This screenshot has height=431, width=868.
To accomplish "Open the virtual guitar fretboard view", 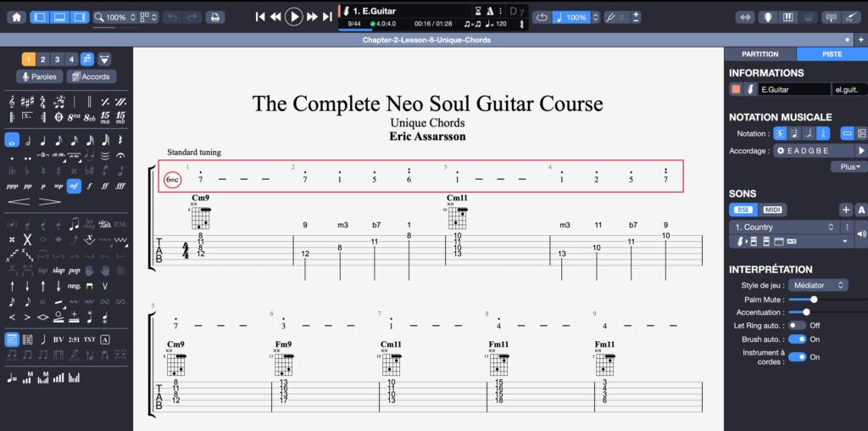I will pyautogui.click(x=765, y=17).
